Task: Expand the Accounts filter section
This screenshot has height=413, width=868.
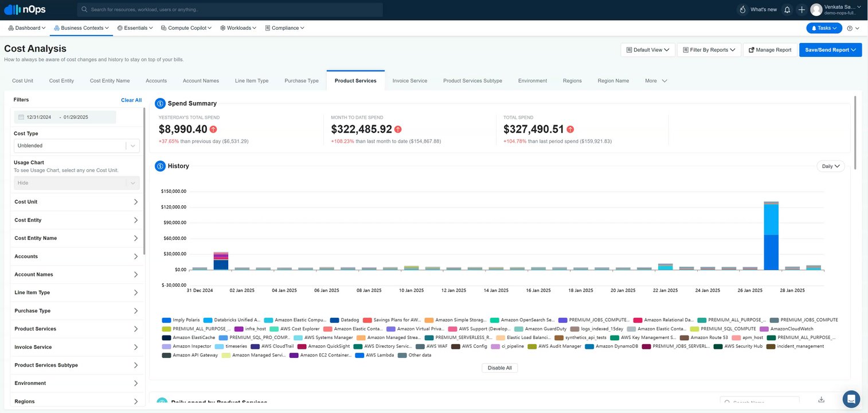Action: (x=76, y=256)
